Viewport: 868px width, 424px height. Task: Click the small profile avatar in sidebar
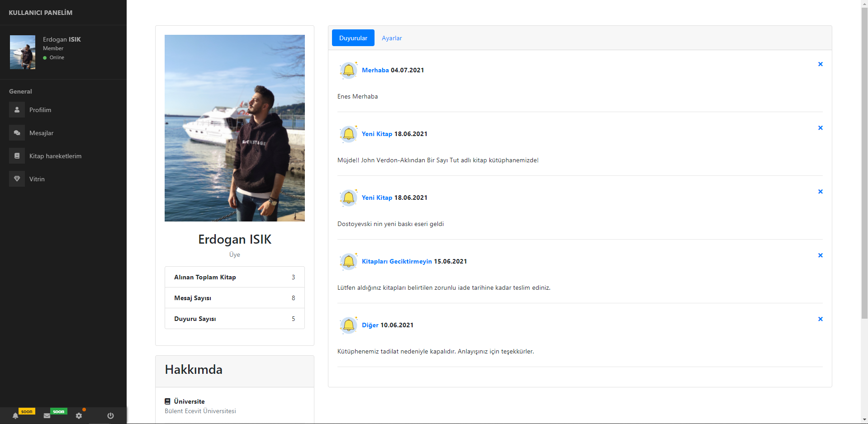pos(22,52)
